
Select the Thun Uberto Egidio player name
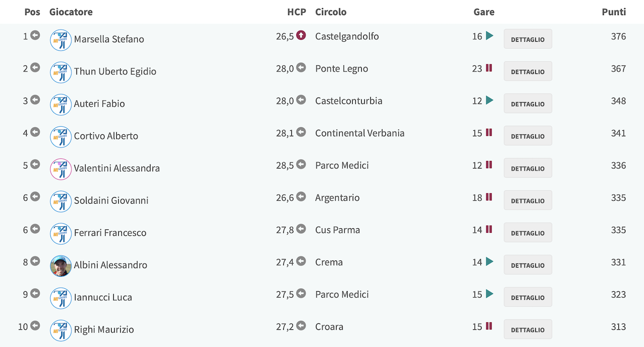tap(115, 71)
